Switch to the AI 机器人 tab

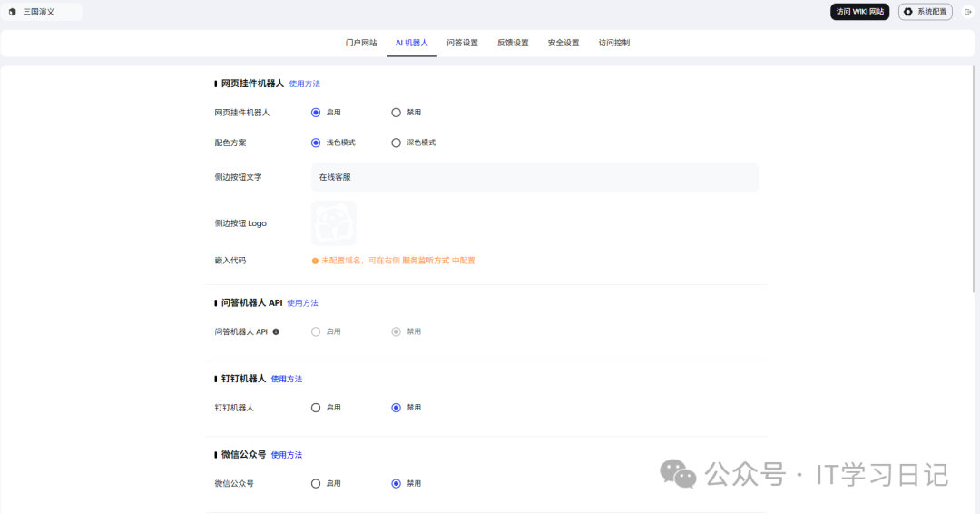coord(412,44)
